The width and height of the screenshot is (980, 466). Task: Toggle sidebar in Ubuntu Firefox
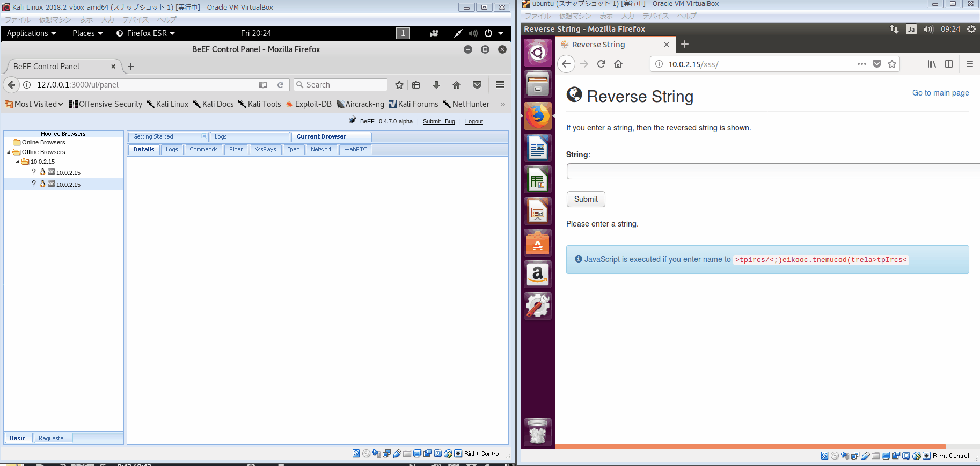click(x=949, y=64)
